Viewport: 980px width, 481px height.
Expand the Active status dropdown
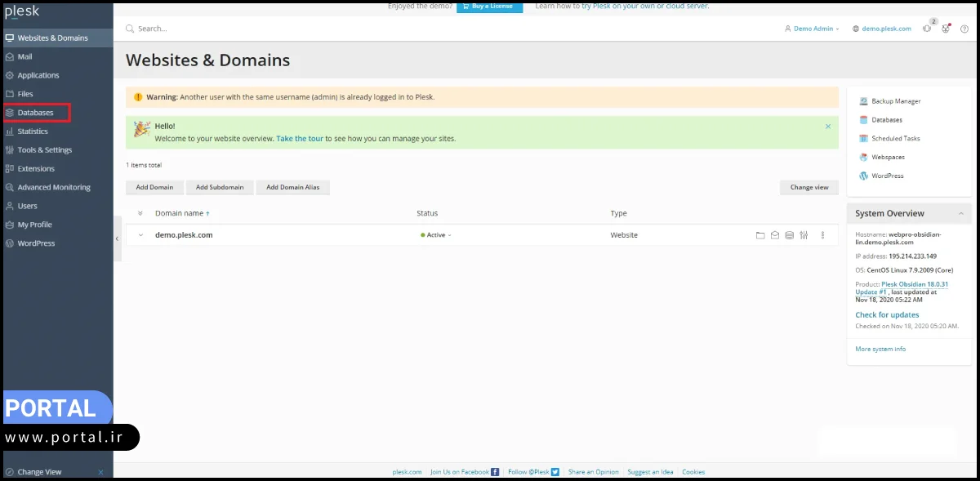tap(436, 235)
